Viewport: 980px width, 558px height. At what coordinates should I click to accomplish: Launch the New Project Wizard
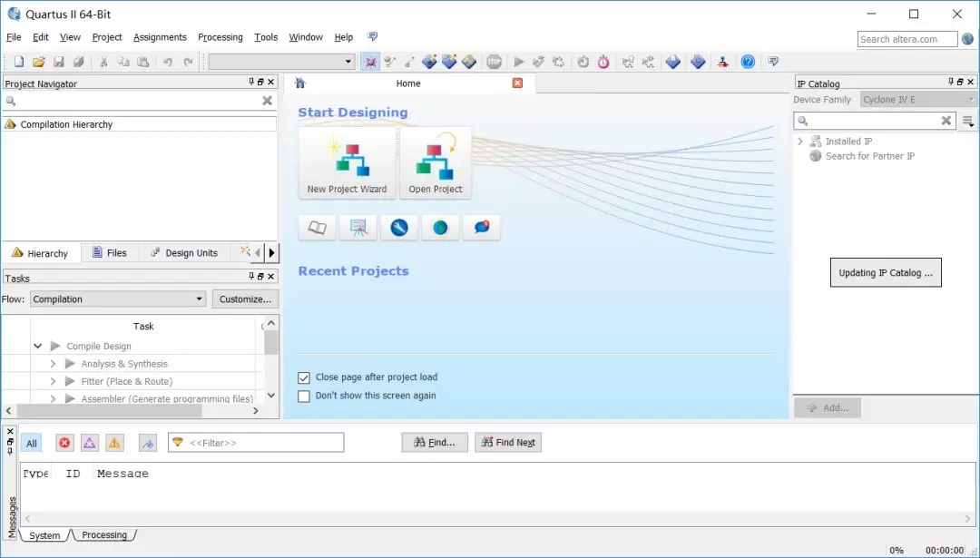[347, 163]
